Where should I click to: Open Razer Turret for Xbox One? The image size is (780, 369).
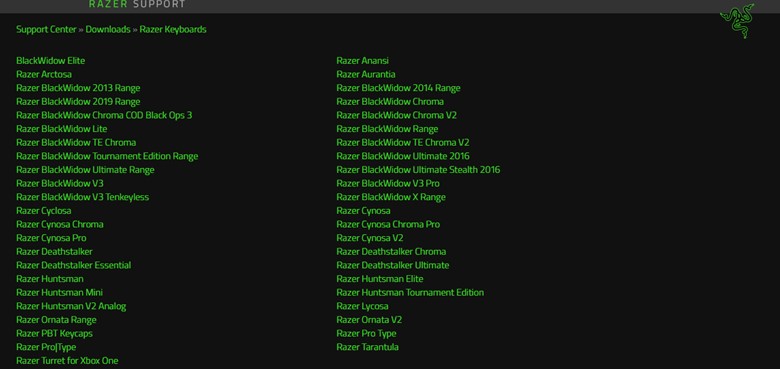tap(67, 361)
